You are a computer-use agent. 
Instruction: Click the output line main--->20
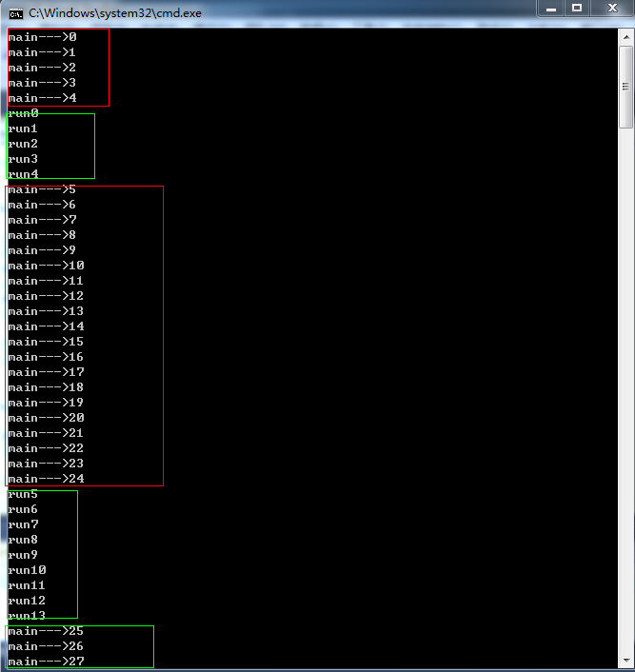(46, 418)
